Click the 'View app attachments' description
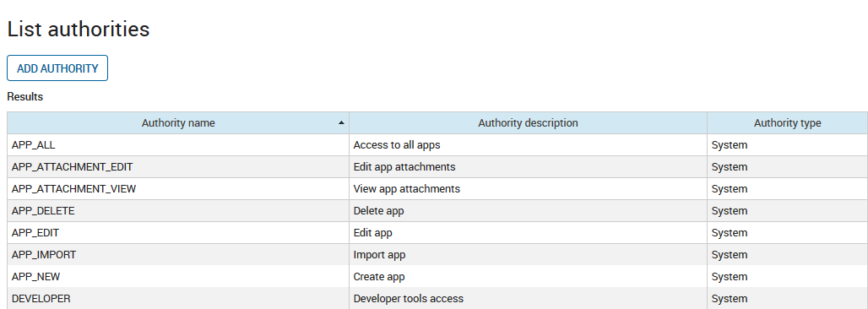This screenshot has height=309, width=868. coord(406,189)
